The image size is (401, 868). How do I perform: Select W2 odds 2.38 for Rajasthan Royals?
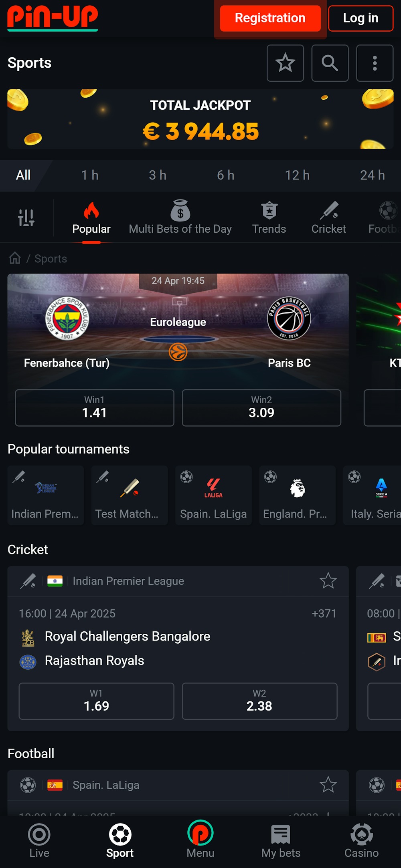tap(259, 701)
